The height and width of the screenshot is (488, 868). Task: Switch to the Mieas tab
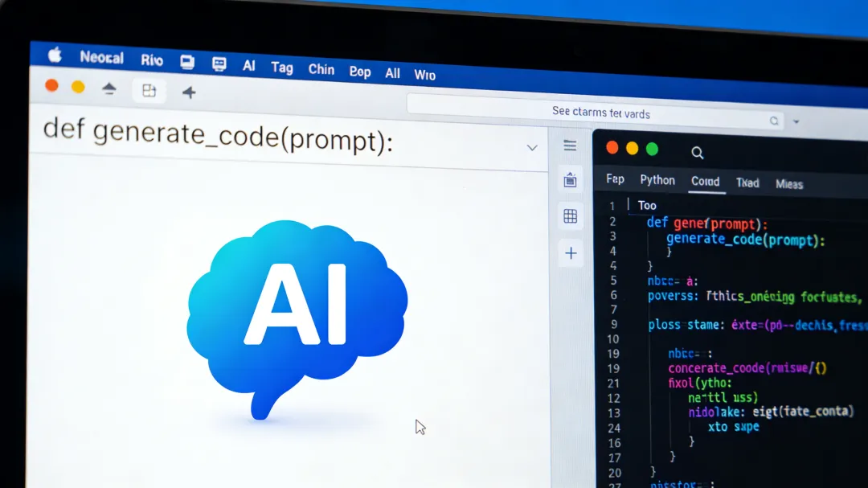pyautogui.click(x=789, y=184)
